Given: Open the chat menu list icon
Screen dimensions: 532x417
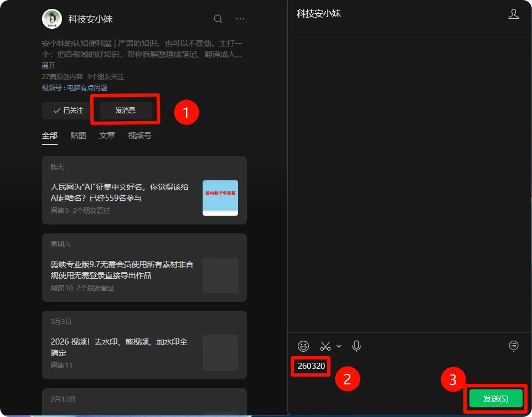Looking at the screenshot, I should click(x=514, y=346).
